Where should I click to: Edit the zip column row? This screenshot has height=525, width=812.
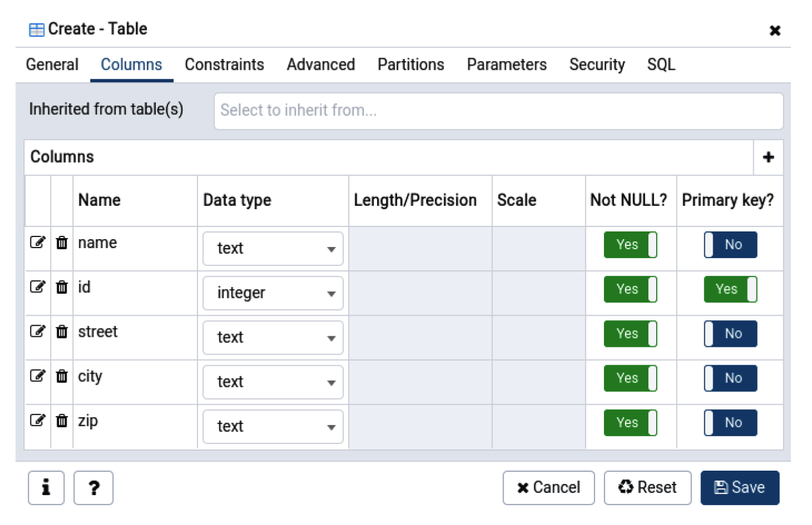[37, 420]
